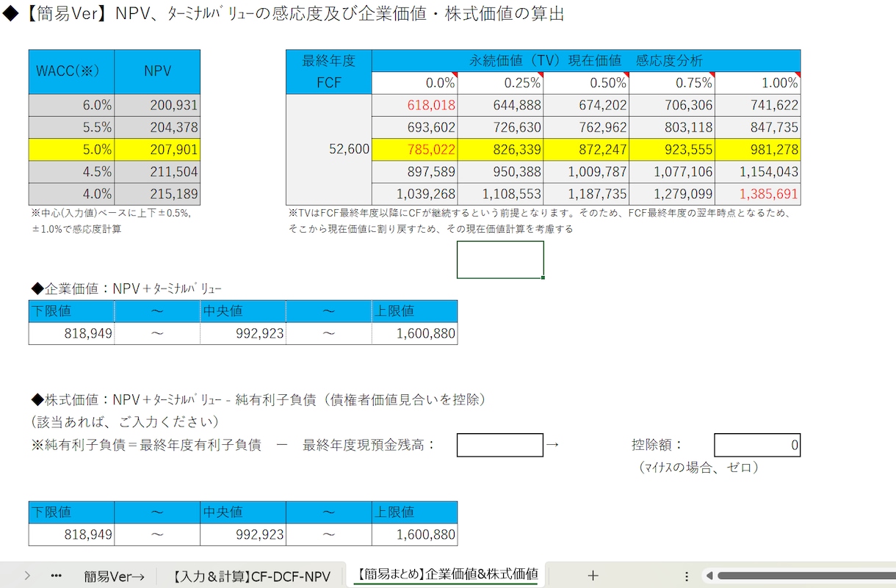Click WACC cell 6.0%
The height and width of the screenshot is (588, 896).
click(71, 105)
